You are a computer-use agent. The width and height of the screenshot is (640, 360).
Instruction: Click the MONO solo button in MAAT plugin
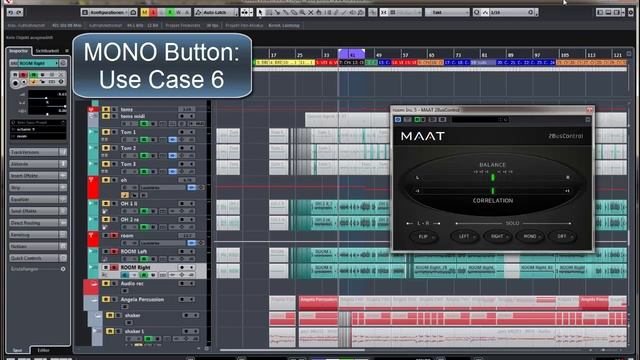pyautogui.click(x=530, y=236)
